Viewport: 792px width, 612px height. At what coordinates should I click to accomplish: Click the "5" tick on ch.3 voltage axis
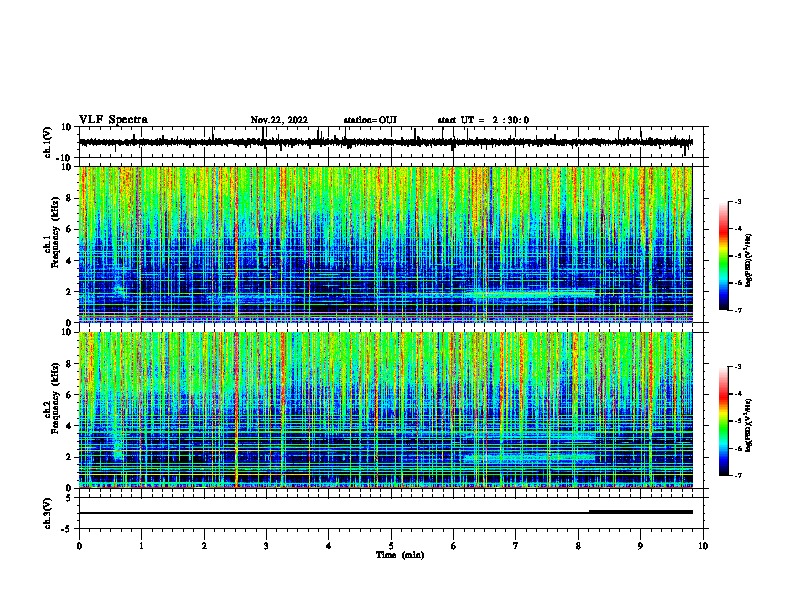[69, 498]
